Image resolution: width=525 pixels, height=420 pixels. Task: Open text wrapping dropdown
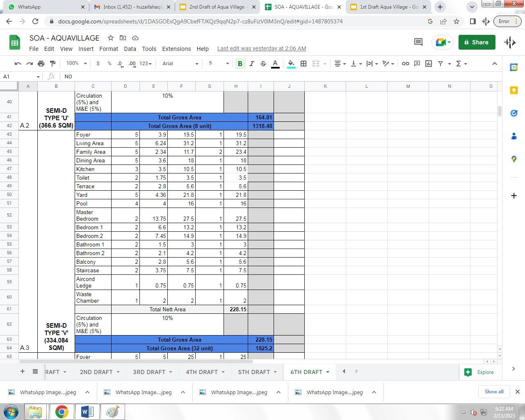click(372, 64)
